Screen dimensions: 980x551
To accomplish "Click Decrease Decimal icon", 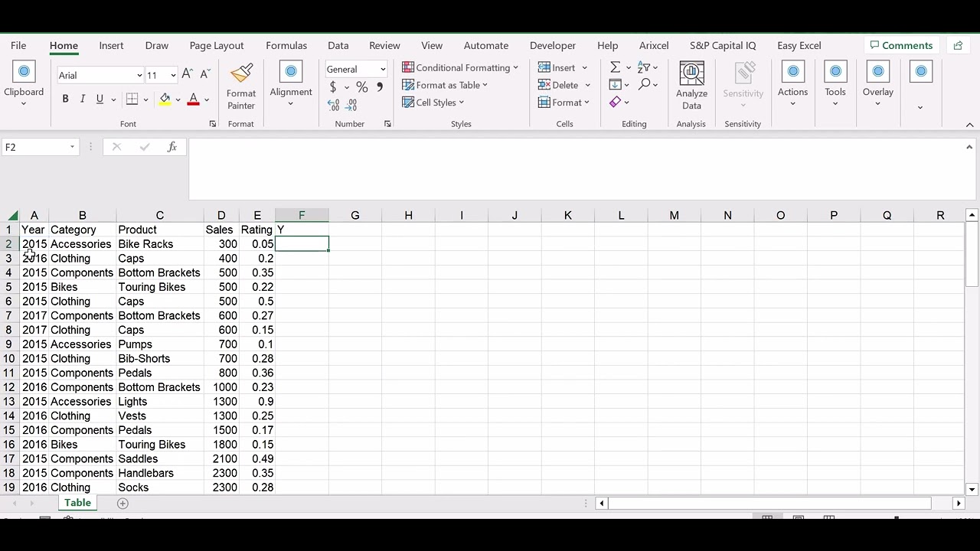I will 351,106.
